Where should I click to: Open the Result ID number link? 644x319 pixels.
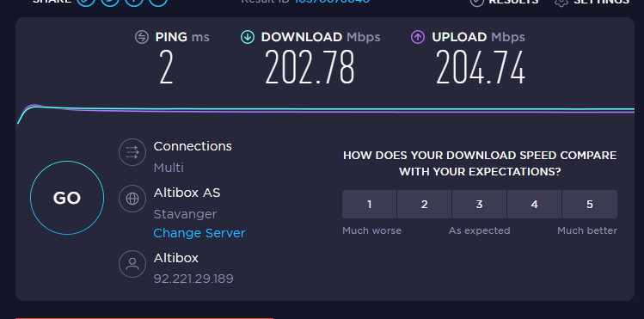click(x=332, y=1)
